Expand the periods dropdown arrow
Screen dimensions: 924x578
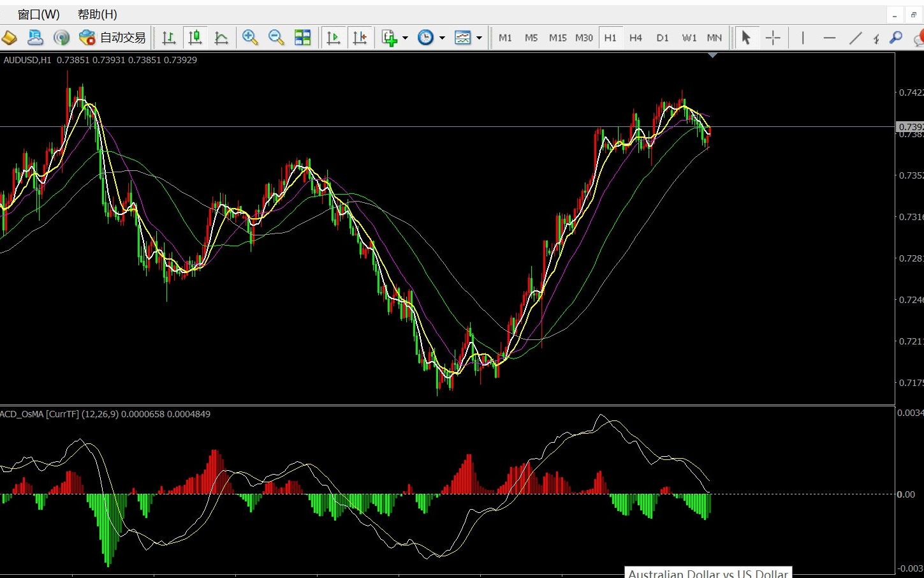click(442, 38)
